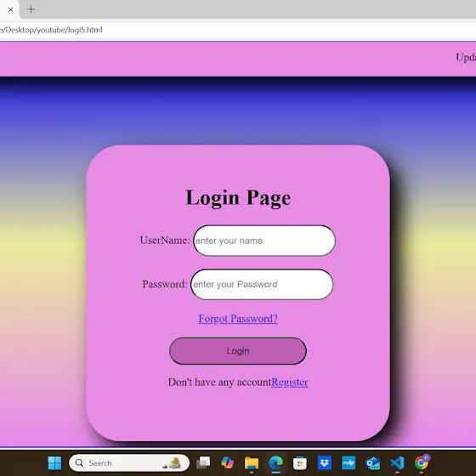476x476 pixels.
Task: Follow the Register link
Action: (x=290, y=382)
